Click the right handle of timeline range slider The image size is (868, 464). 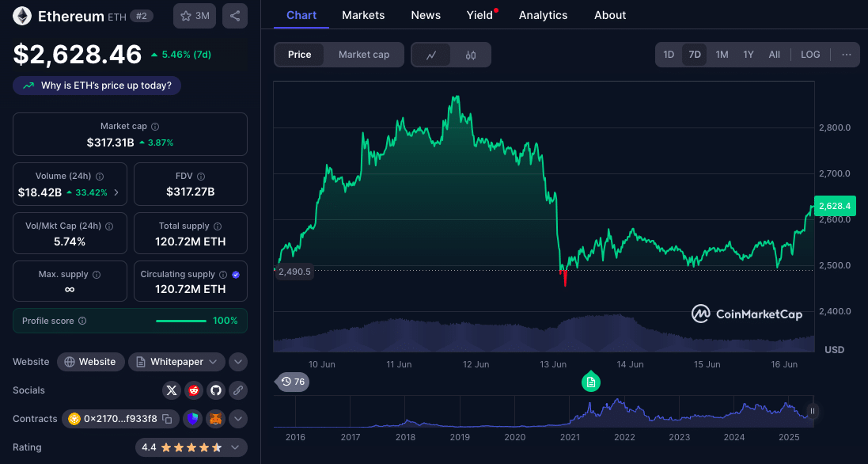[812, 411]
